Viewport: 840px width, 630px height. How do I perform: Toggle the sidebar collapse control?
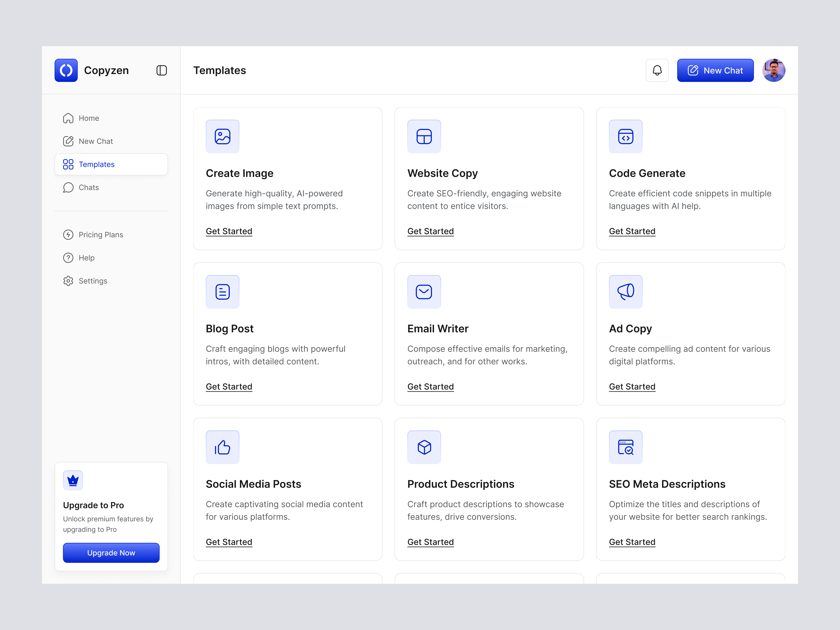(x=161, y=70)
